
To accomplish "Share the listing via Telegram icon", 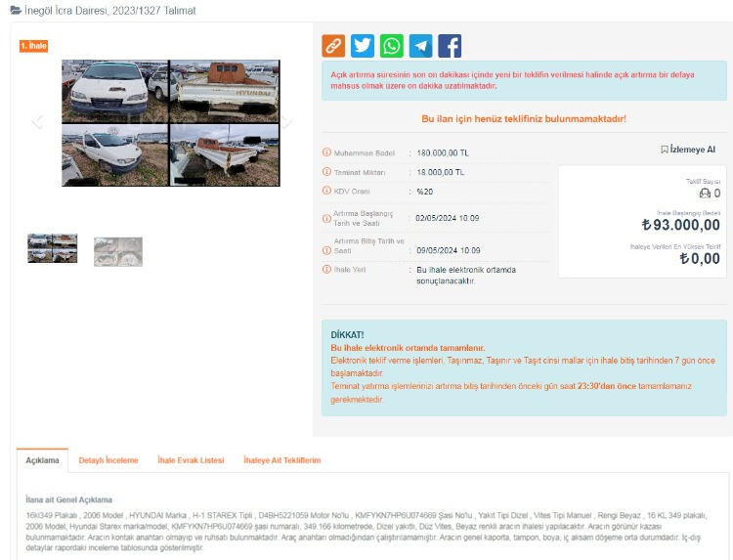I will pyautogui.click(x=420, y=46).
